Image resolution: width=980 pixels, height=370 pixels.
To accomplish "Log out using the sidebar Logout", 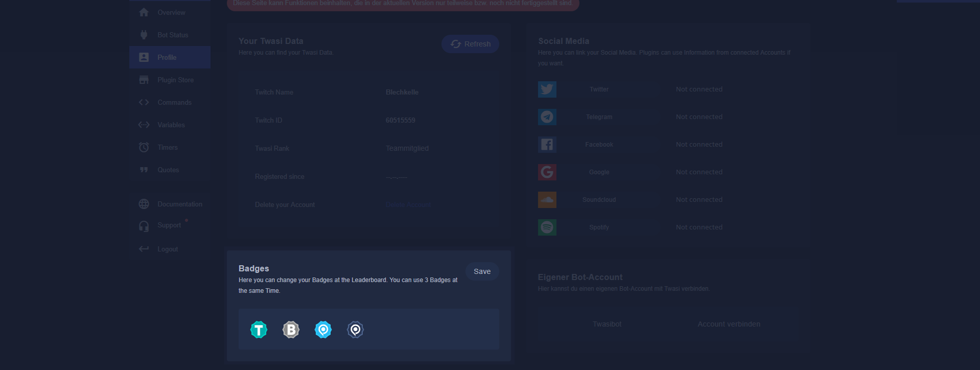I will pos(167,249).
